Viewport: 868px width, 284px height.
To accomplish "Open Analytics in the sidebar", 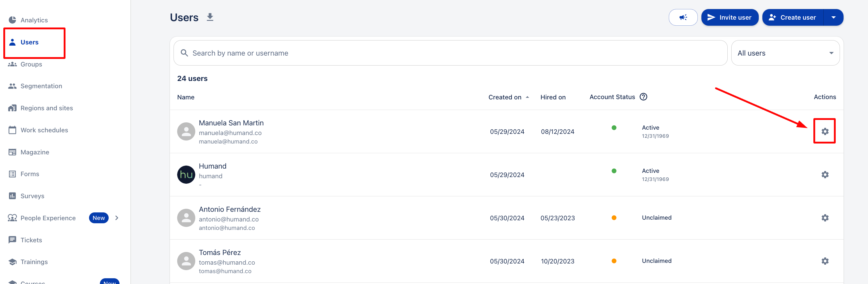I will tap(34, 20).
